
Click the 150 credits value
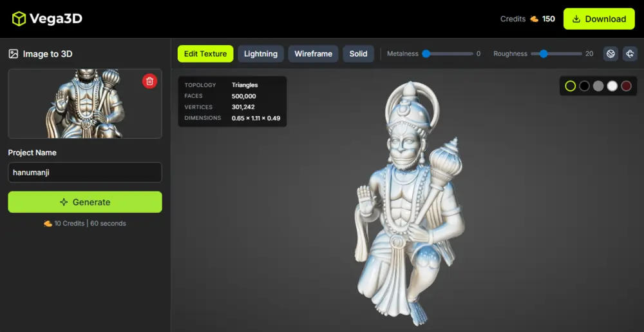(x=549, y=19)
